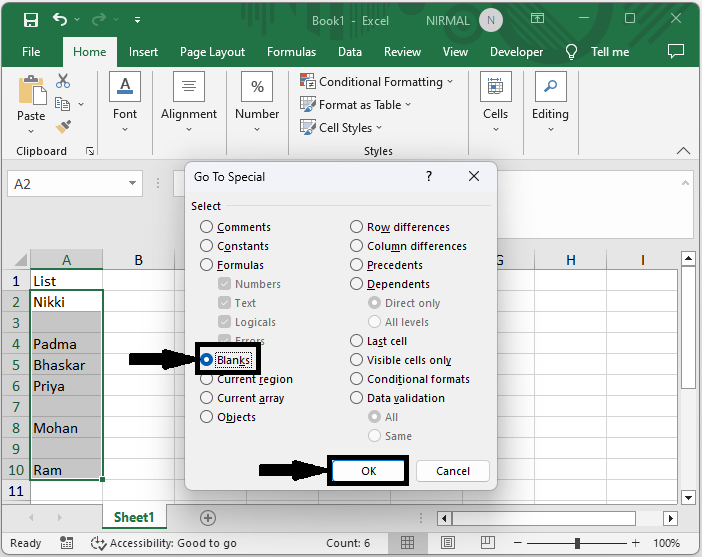Collapse the ribbon with the chevron
This screenshot has width=702, height=557.
[x=683, y=150]
